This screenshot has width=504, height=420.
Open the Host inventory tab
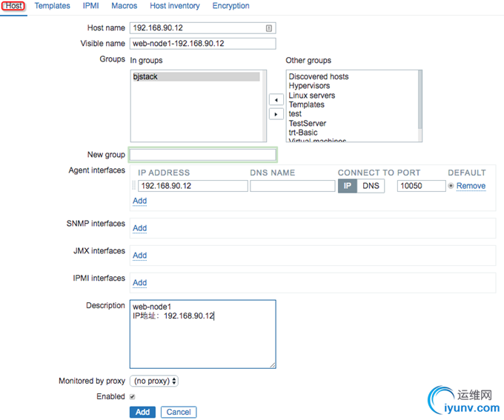click(x=175, y=6)
